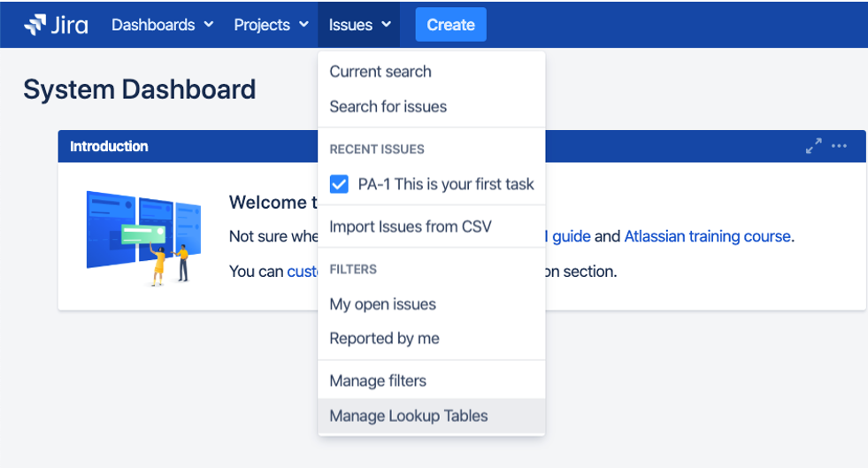Maximize the Introduction gadget with expand icon
Viewport: 868px width, 468px height.
[x=813, y=147]
